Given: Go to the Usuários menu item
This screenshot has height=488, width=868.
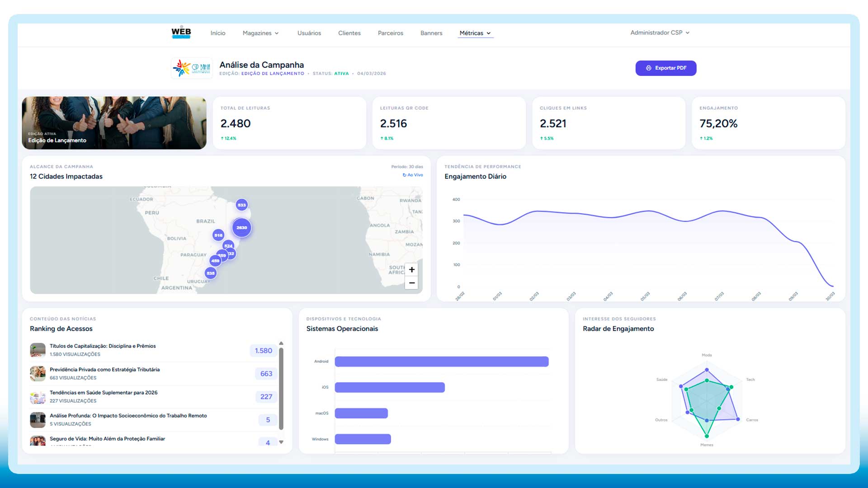Looking at the screenshot, I should pyautogui.click(x=309, y=33).
